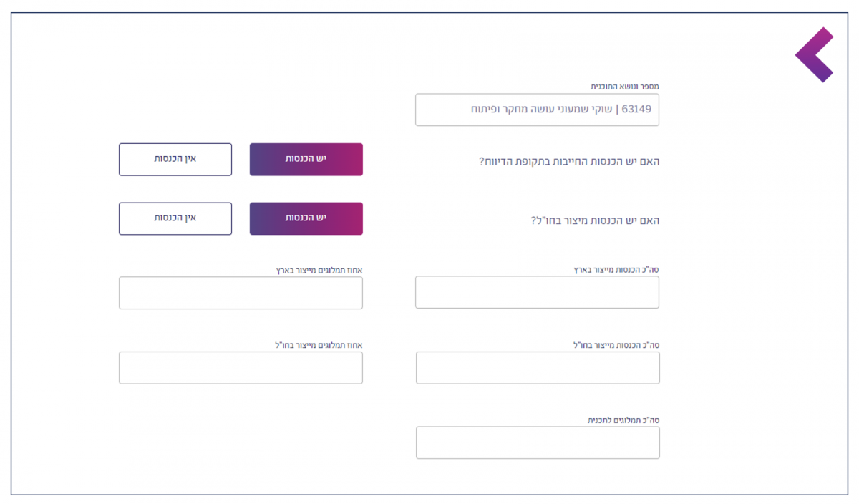This screenshot has height=504, width=859.
Task: Click the label 'סה"כ הכנסות מייצור בחו"ל'
Action: 616,345
